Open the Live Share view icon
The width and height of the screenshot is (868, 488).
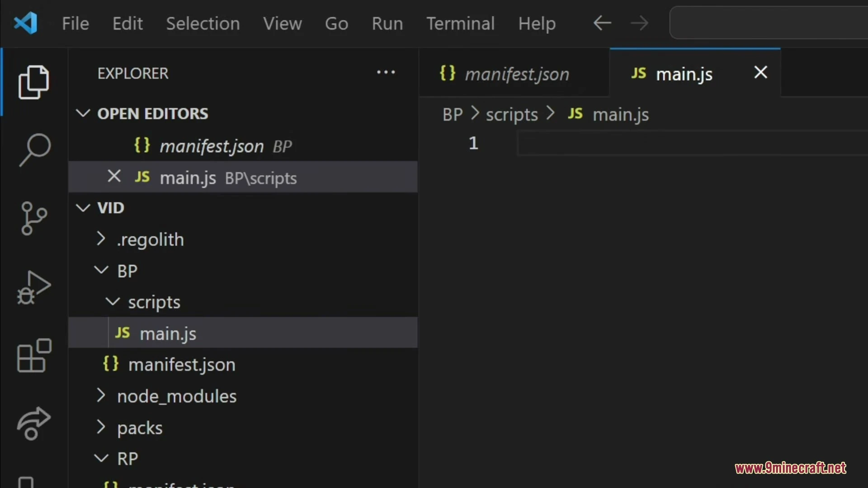(x=34, y=423)
